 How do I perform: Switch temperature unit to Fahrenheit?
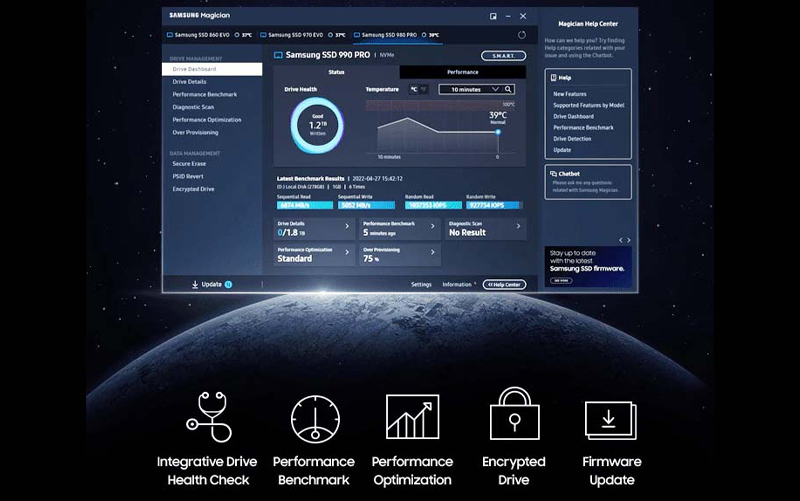(424, 89)
